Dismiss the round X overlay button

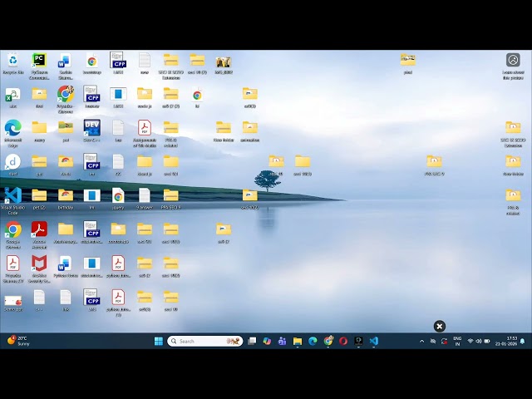point(440,327)
